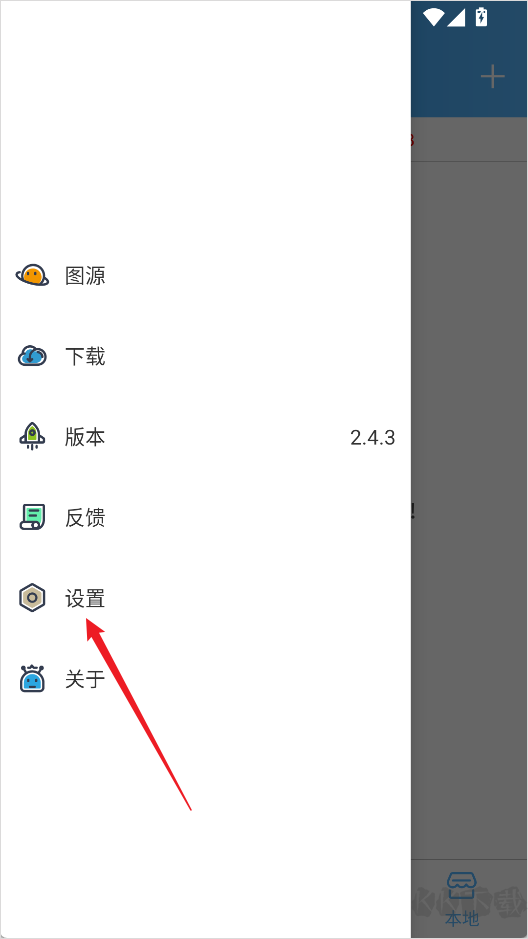Open the 关于 about entry
The height and width of the screenshot is (939, 528).
click(205, 678)
